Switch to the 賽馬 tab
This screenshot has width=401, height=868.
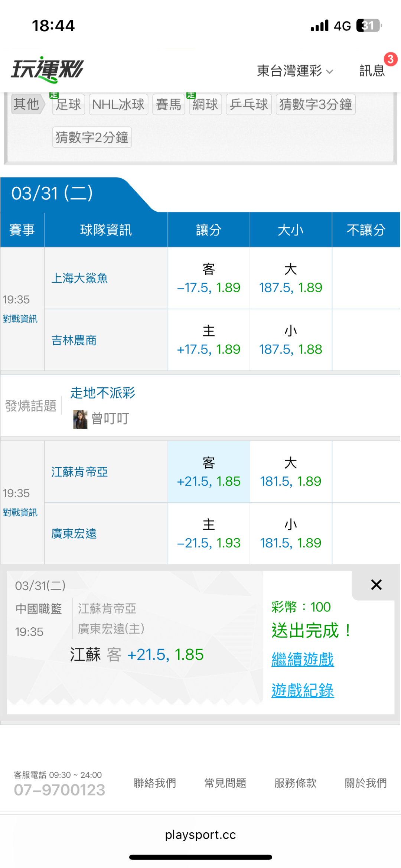click(169, 105)
